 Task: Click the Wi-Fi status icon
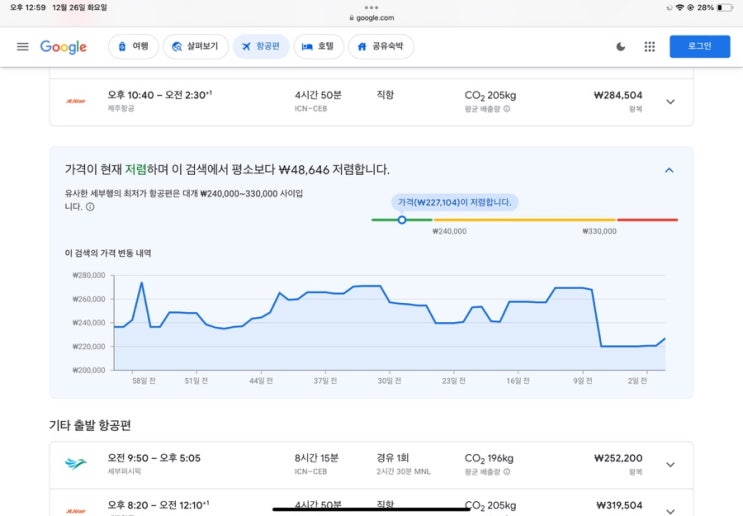pos(680,8)
